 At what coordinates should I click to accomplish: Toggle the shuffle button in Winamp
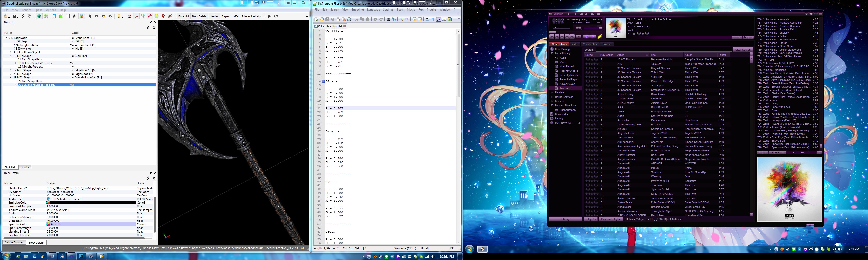(587, 36)
